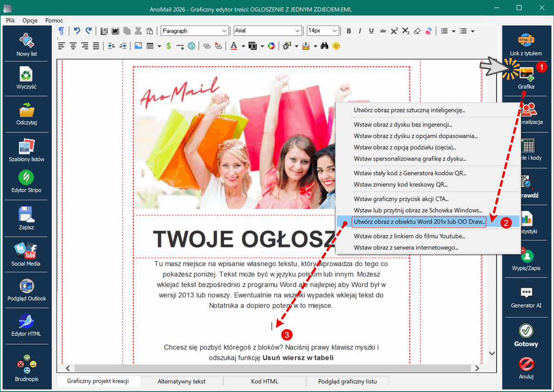
Task: Toggle bold formatting
Action: point(349,31)
